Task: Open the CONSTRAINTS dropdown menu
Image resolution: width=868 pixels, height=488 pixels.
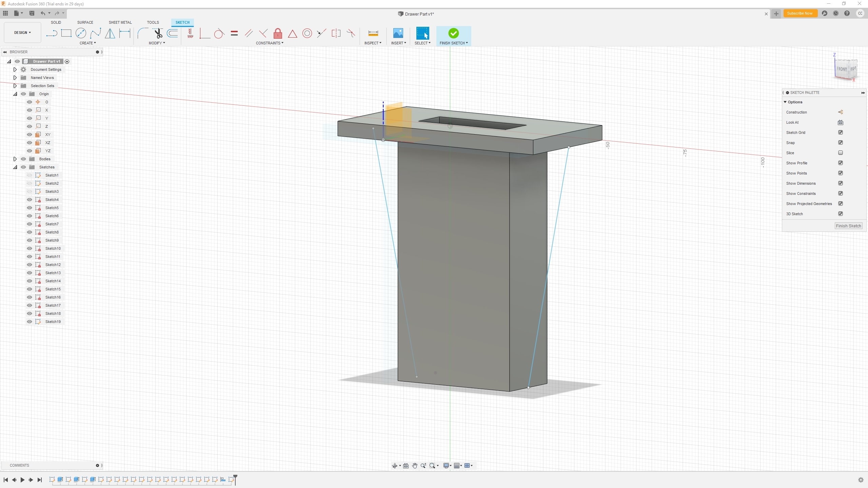Action: [x=270, y=43]
